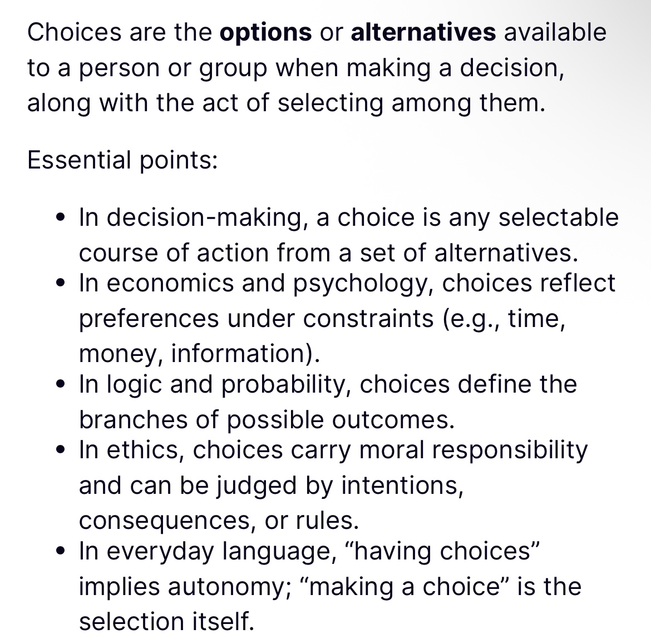651x644 pixels.
Task: Click the bullet dot before "In logic and probability"
Action: 62,384
